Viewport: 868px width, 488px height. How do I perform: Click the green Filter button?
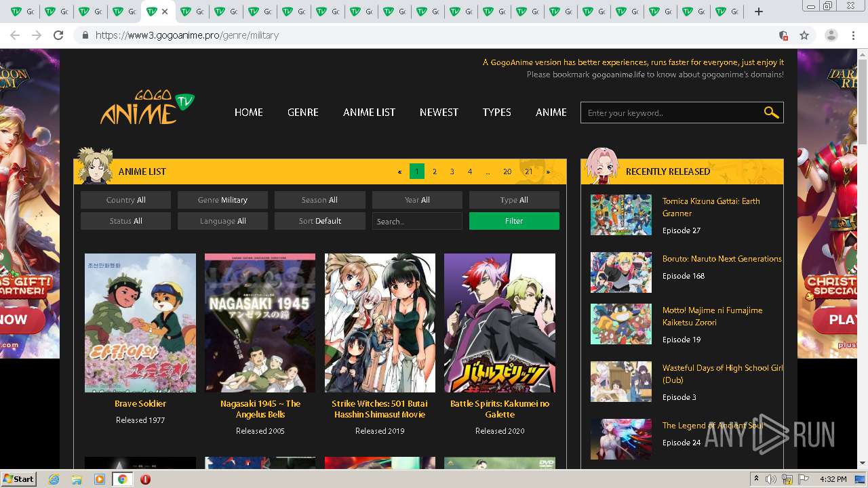(514, 221)
